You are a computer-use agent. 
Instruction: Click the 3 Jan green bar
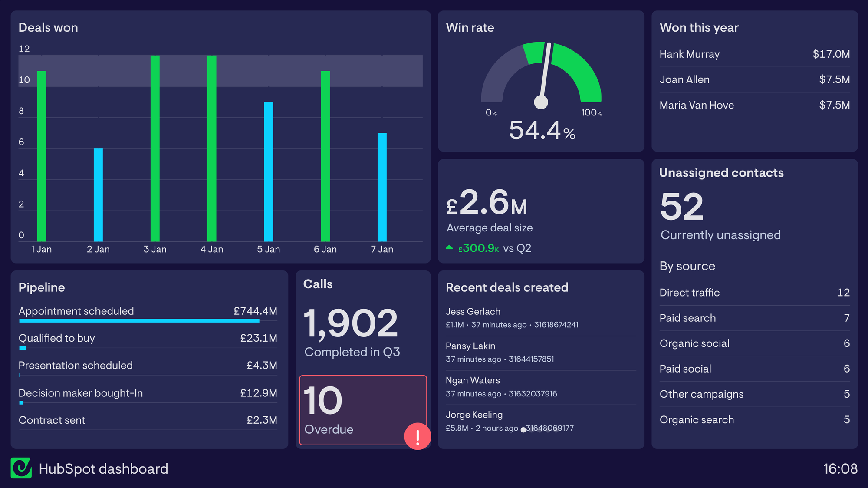coord(155,148)
